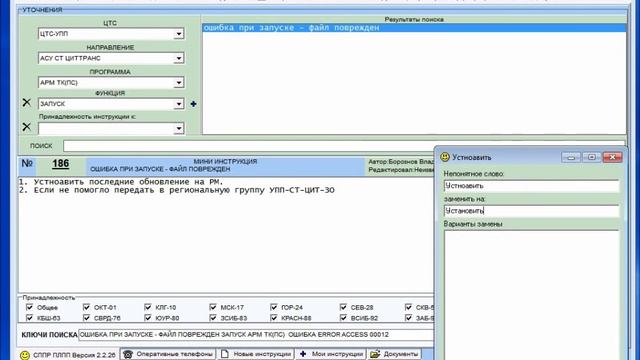640x360 pixels.
Task: Click the СППР ПЛПП Версия 2.2.26 label
Action: coord(74,355)
